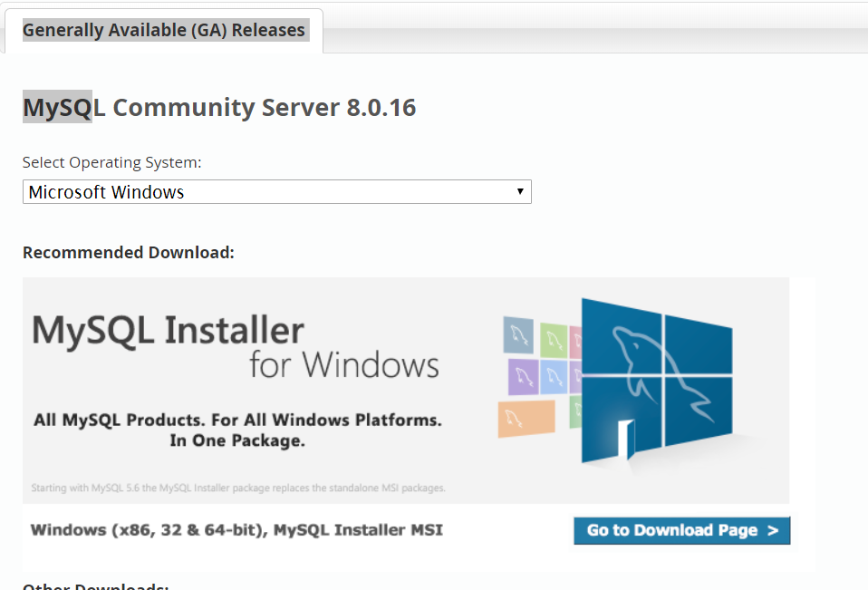Click the blue Windows dolphin logo

coord(657,382)
